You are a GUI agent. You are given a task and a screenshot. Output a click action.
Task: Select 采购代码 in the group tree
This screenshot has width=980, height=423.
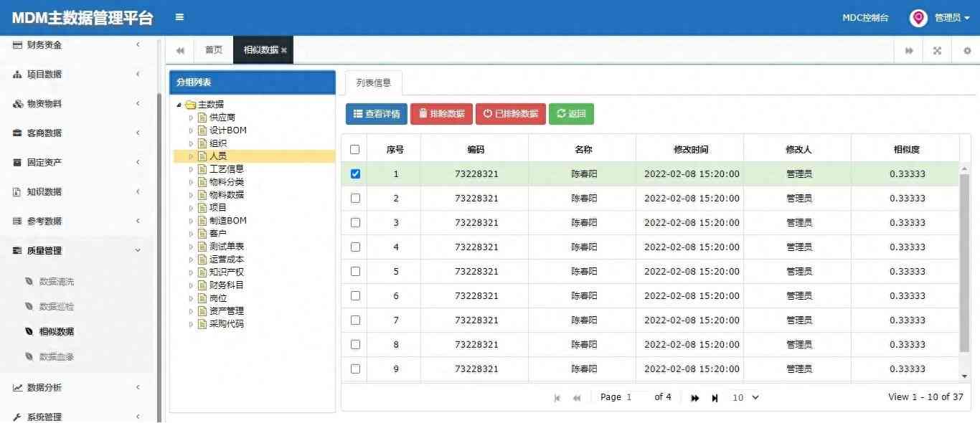click(x=227, y=324)
